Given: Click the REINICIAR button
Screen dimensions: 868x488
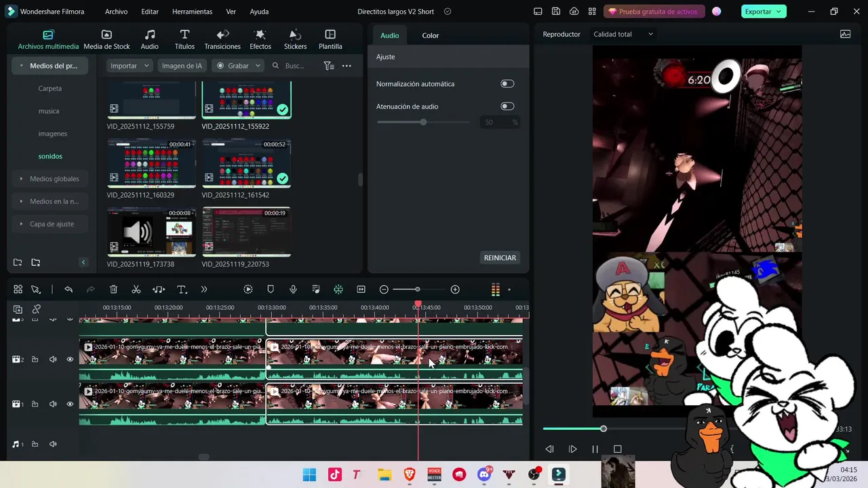Looking at the screenshot, I should point(500,258).
